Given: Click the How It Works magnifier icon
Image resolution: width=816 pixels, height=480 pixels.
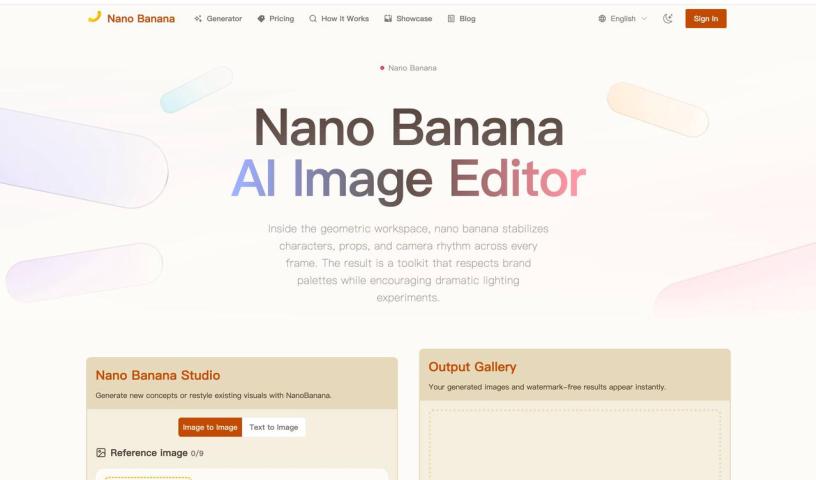Looking at the screenshot, I should 313,19.
